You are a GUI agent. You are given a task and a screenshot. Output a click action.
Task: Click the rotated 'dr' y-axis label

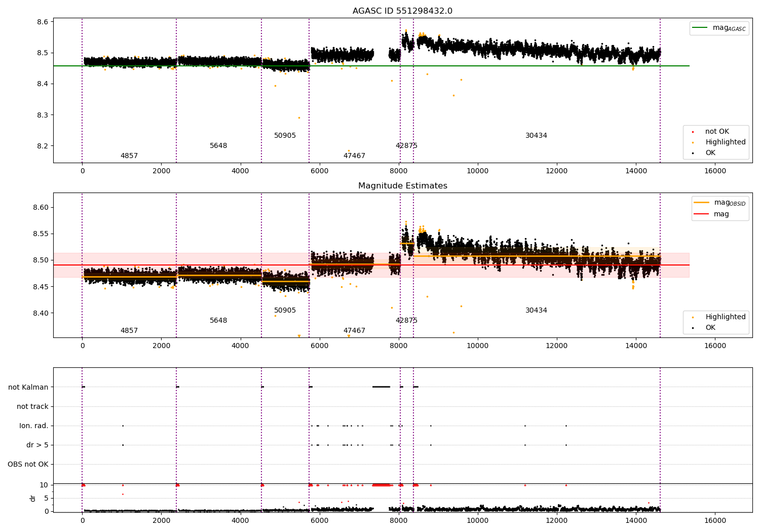[x=33, y=498]
